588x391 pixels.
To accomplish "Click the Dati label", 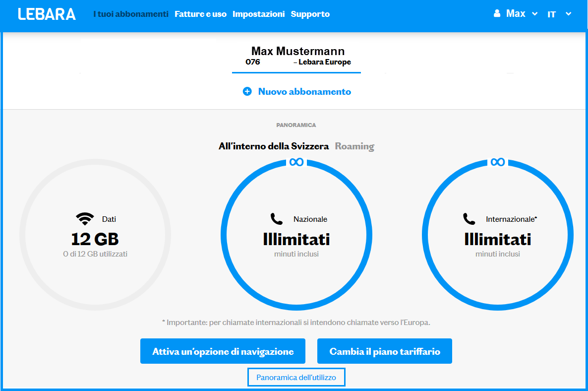I will [109, 219].
